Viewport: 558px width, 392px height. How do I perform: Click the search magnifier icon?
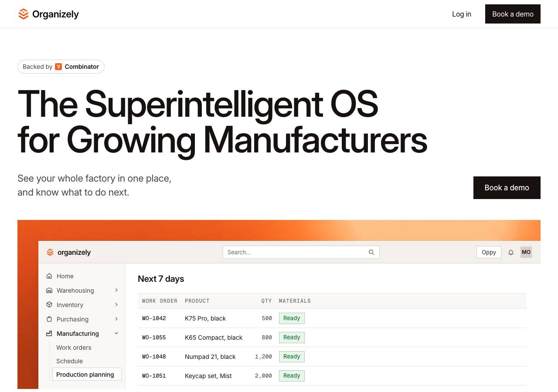pyautogui.click(x=371, y=252)
